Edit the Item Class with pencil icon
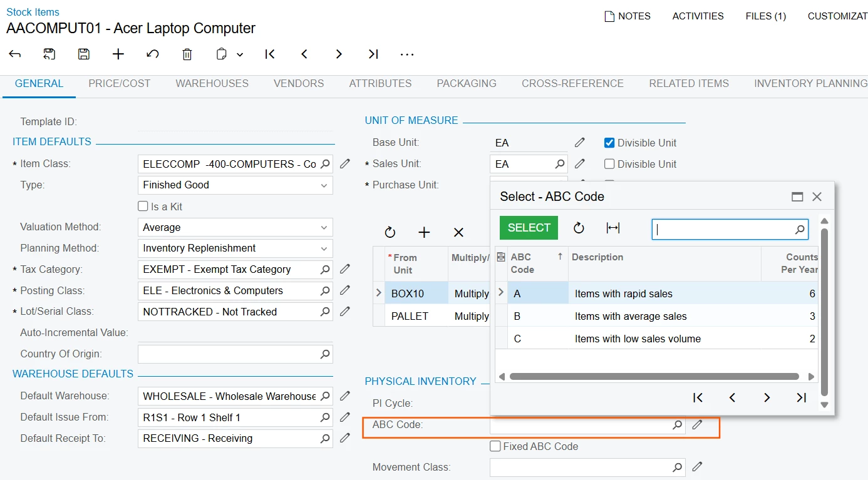Image resolution: width=868 pixels, height=480 pixels. point(345,164)
